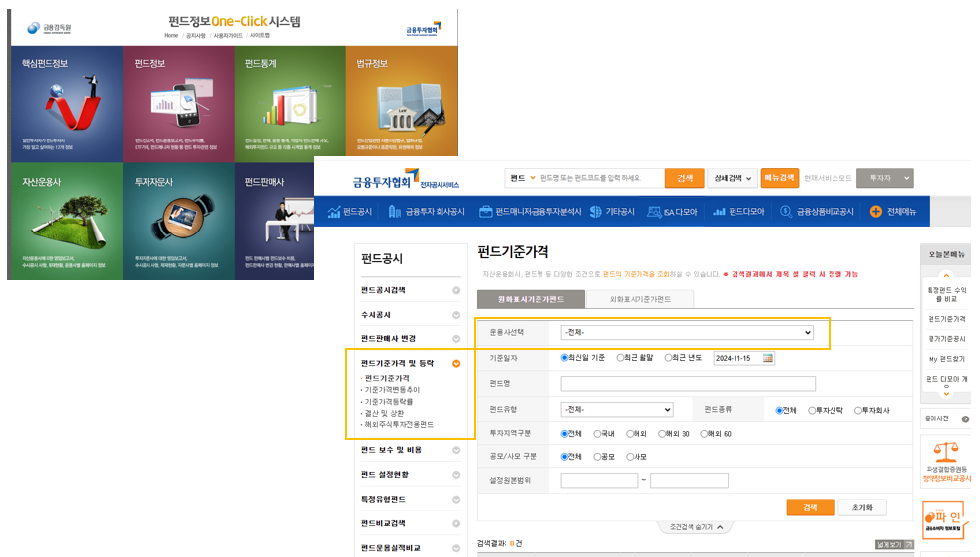This screenshot has width=980, height=557.
Task: Select the 최신일 기준 radio button
Action: 564,358
